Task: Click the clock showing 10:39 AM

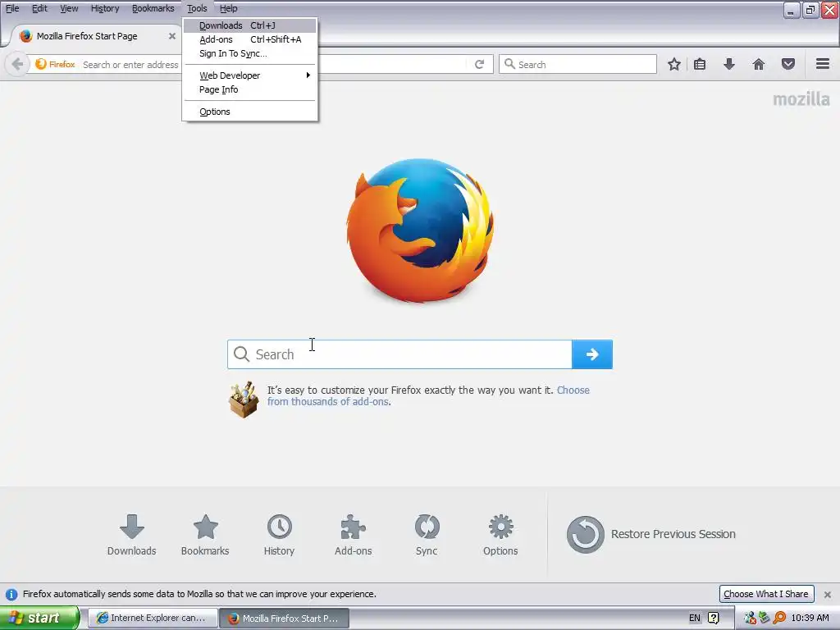Action: (810, 618)
